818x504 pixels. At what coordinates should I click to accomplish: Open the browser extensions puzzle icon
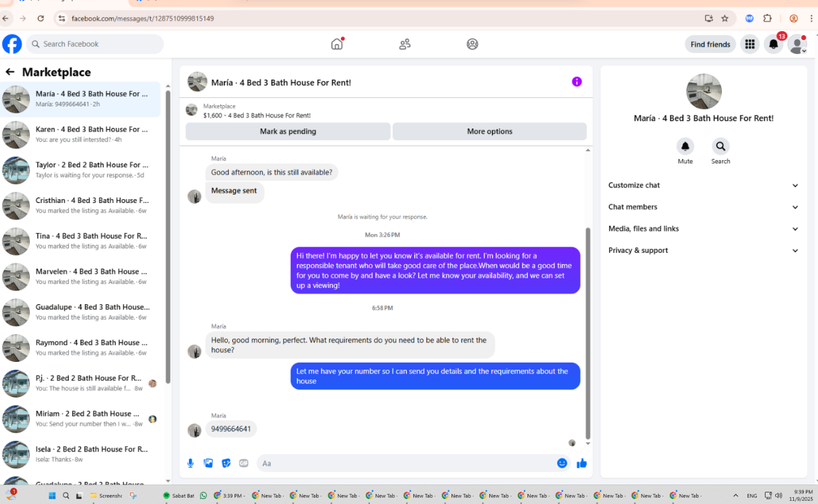pyautogui.click(x=767, y=18)
